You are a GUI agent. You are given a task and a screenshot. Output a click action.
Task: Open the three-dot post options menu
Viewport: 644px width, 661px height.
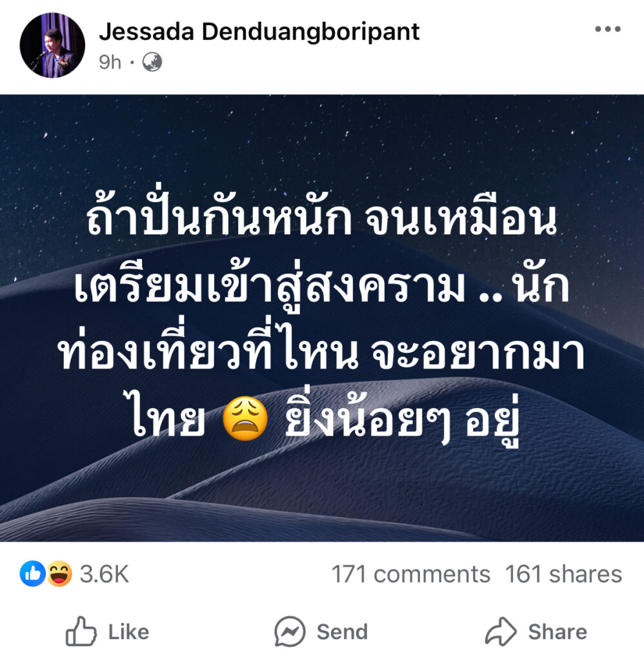point(607,29)
